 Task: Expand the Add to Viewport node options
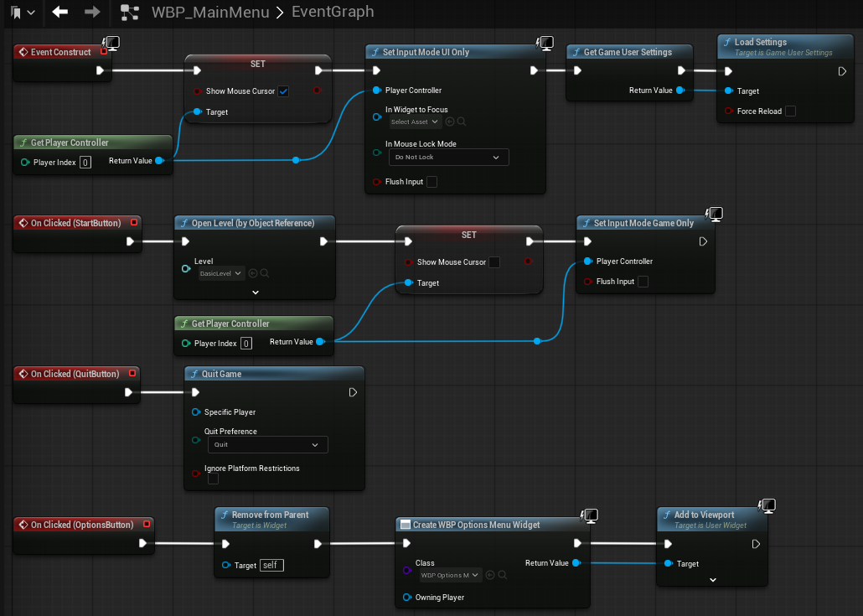coord(712,579)
